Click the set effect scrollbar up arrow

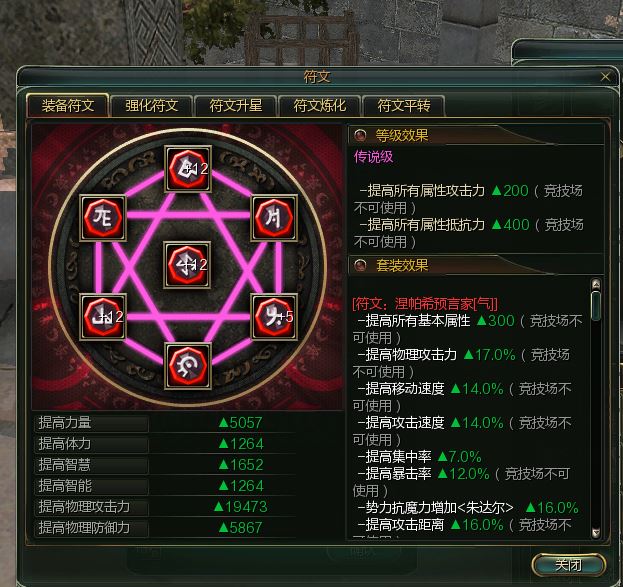coord(596,284)
